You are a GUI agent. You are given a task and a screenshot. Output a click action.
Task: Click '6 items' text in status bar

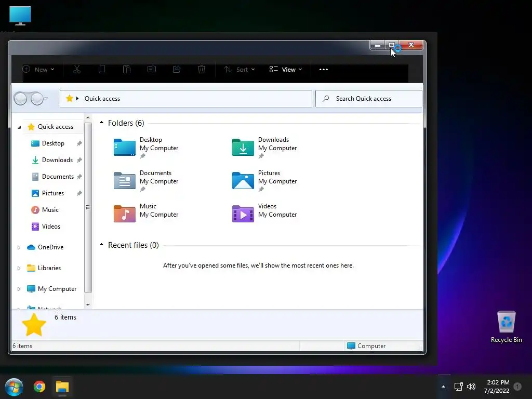click(x=22, y=345)
